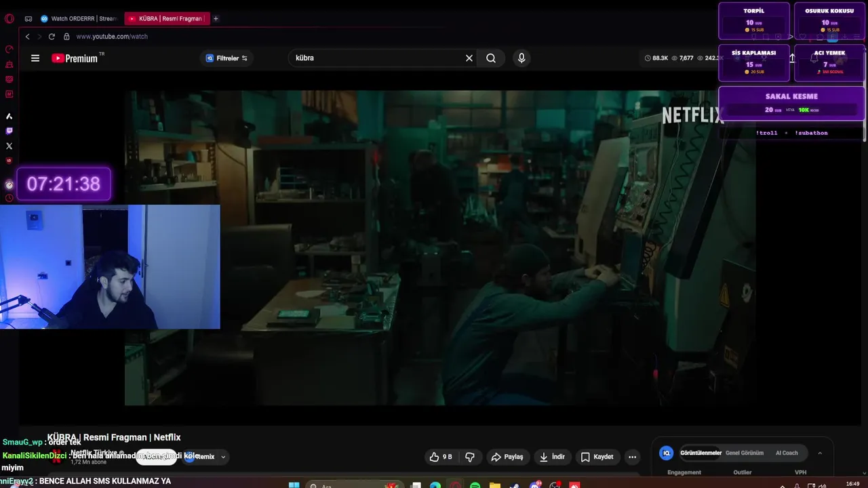Open the Opera main menu logo
This screenshot has width=868, height=488.
click(9, 18)
